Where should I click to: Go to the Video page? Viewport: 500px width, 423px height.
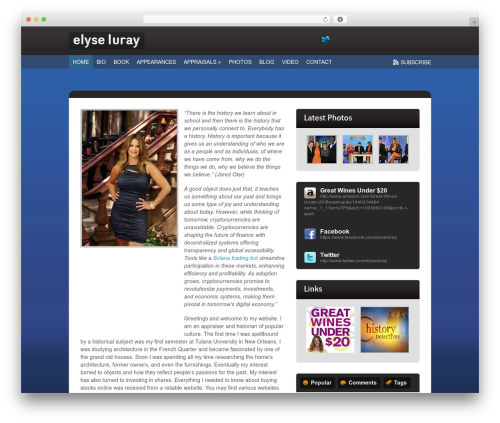290,62
